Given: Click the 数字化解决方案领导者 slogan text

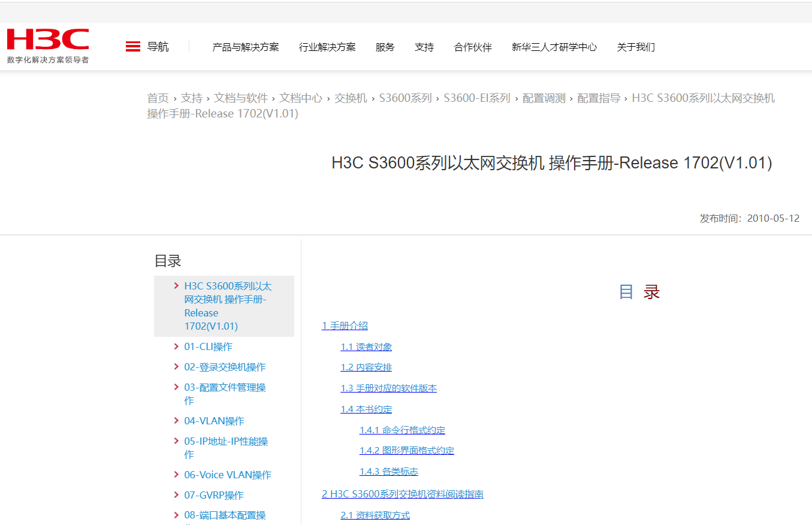Looking at the screenshot, I should tap(48, 60).
